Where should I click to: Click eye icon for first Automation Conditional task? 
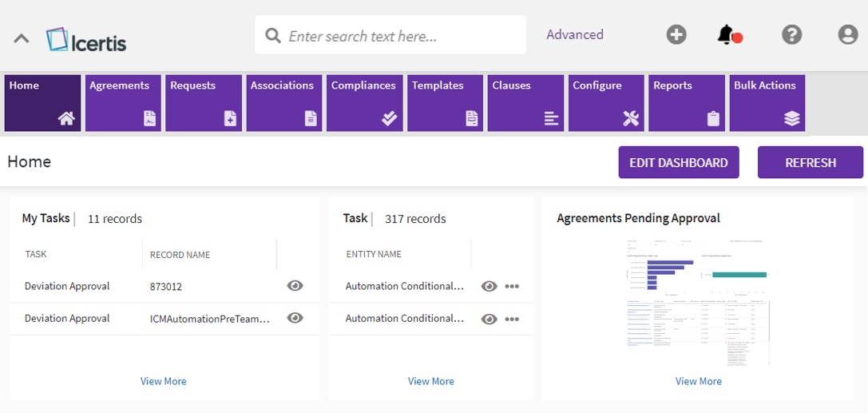point(489,287)
